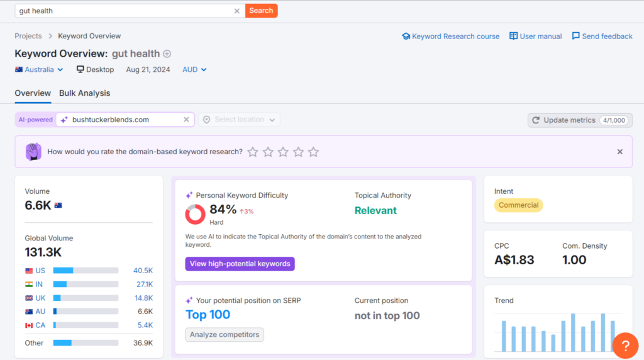This screenshot has height=360, width=644.
Task: Select the Overview tab
Action: pos(33,93)
